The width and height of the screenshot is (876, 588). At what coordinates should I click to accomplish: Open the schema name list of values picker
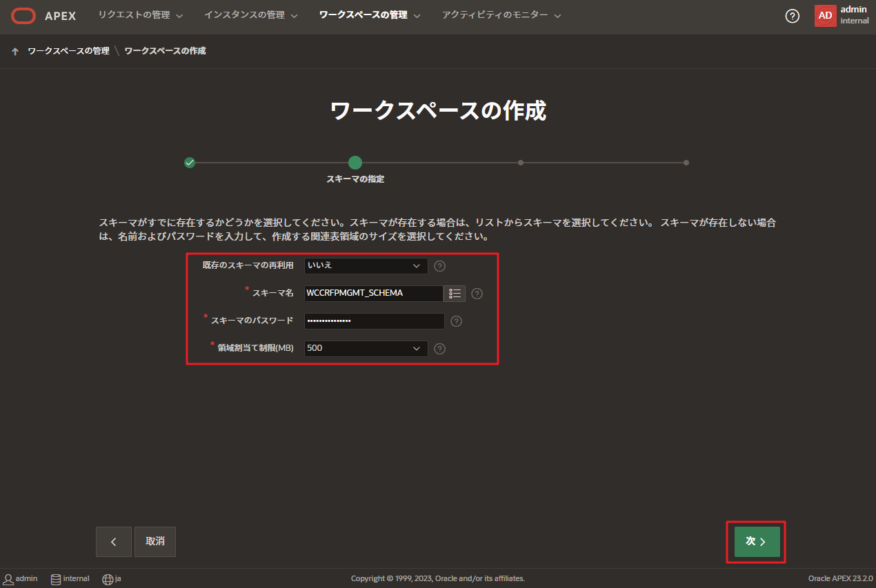(455, 293)
